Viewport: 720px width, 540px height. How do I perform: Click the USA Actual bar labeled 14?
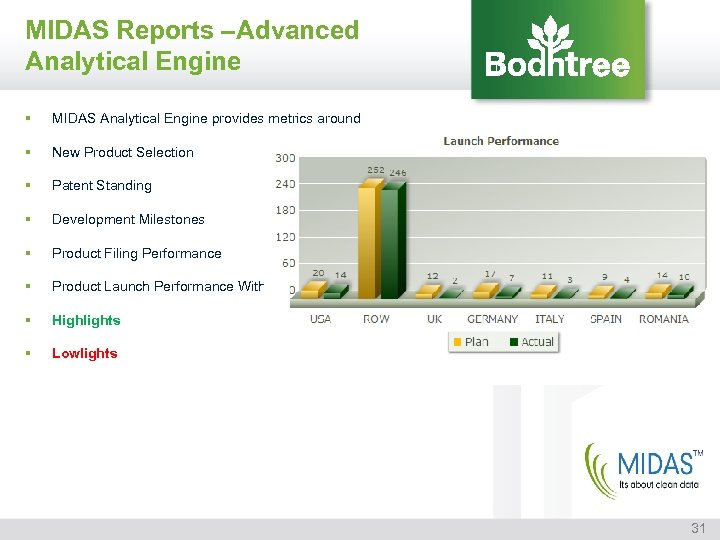coord(336,292)
